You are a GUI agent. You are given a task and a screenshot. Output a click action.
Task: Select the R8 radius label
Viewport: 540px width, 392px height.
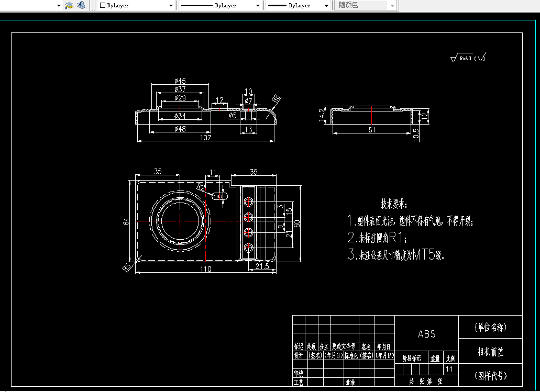277,99
